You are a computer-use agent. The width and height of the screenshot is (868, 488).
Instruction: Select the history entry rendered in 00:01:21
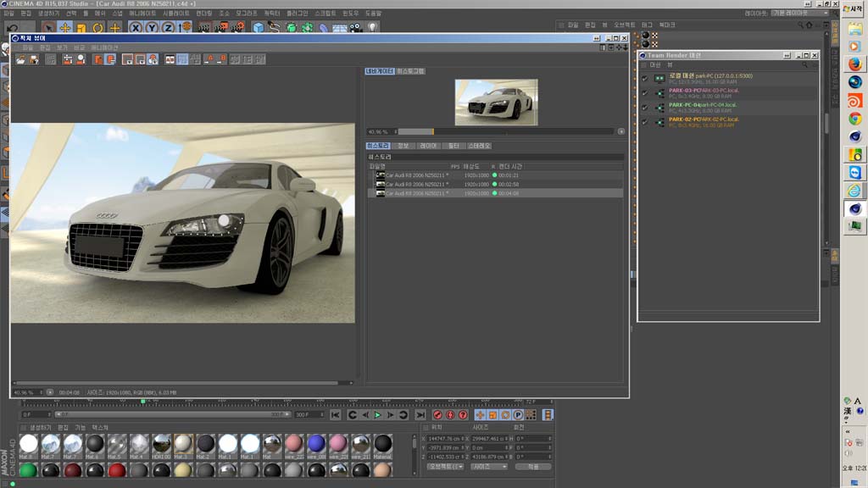495,175
